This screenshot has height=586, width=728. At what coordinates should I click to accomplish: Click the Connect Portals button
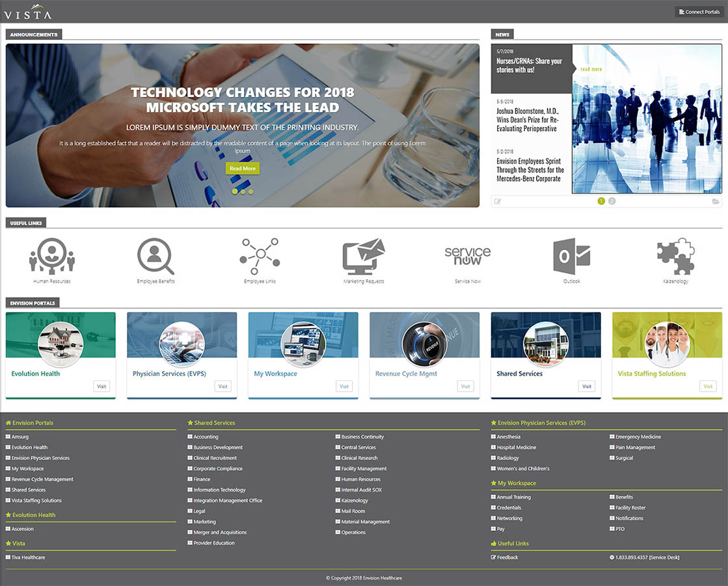[x=699, y=12]
